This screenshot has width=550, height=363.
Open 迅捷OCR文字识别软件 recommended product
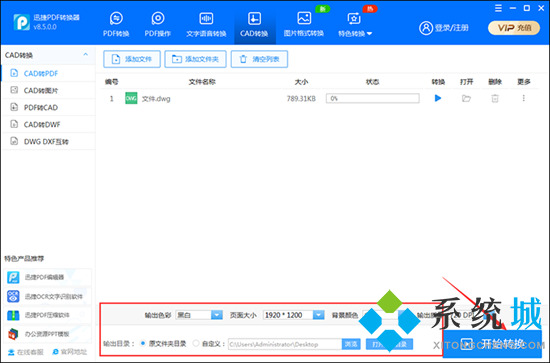click(x=48, y=296)
